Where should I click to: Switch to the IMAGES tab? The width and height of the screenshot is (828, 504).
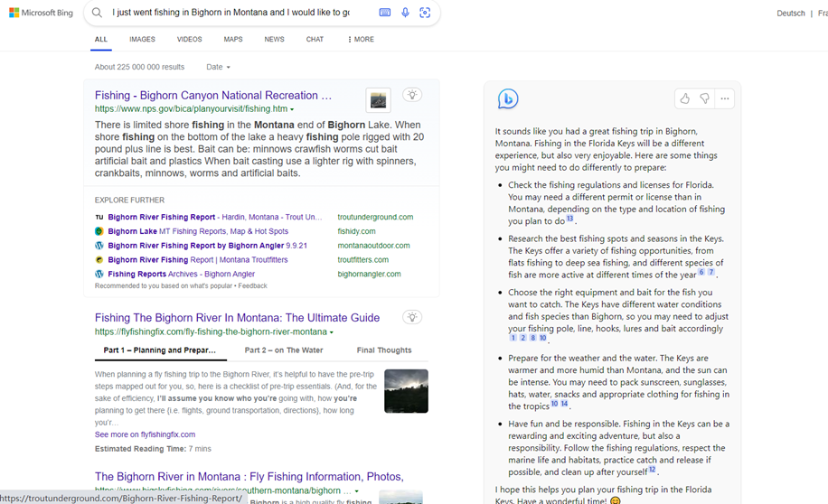click(142, 39)
